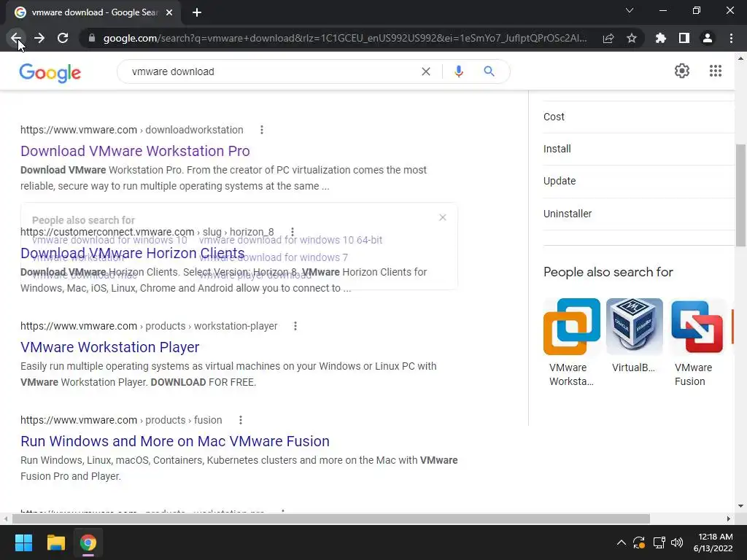
Task: Open Chrome profile avatar menu
Action: tap(708, 38)
